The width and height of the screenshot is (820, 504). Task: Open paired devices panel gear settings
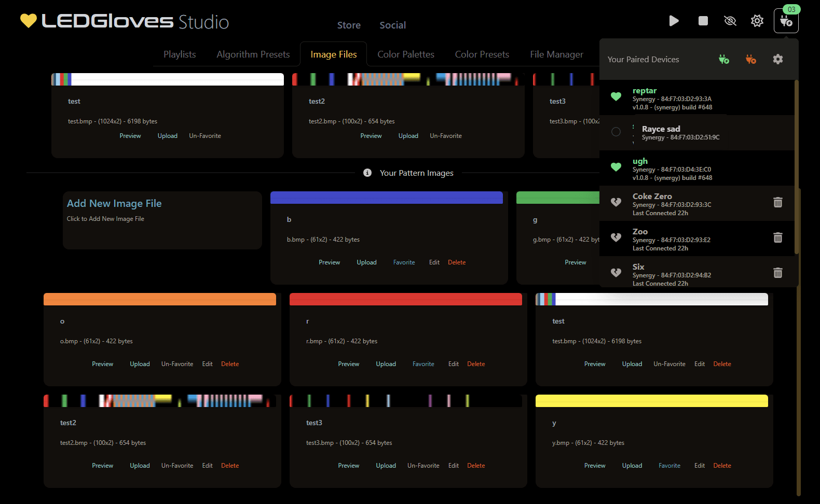point(777,60)
